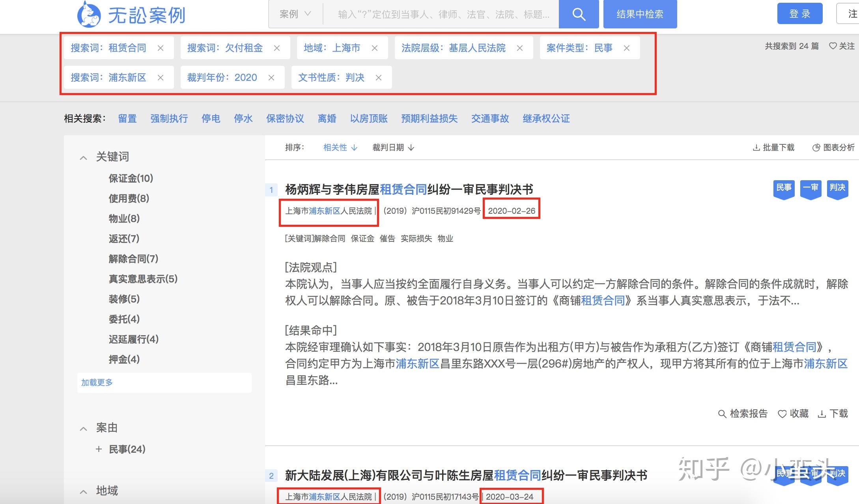
Task: Click the magnifier search button
Action: pos(579,14)
